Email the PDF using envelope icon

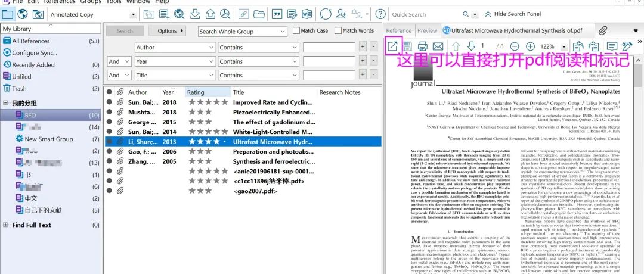coord(438,46)
